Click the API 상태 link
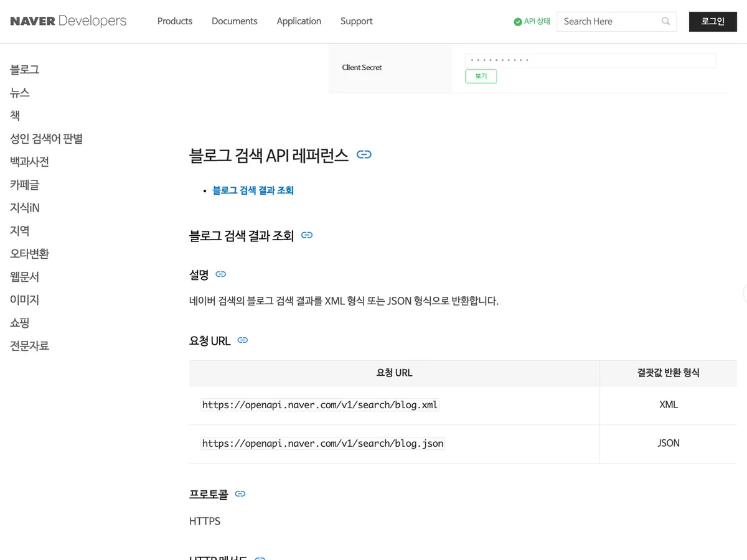Image resolution: width=747 pixels, height=560 pixels. coord(537,21)
